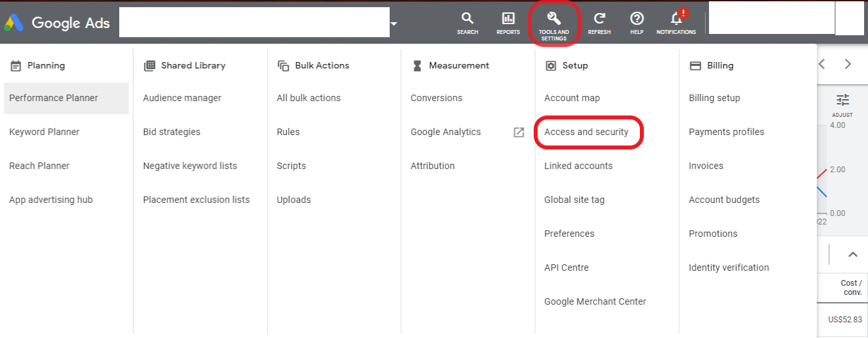This screenshot has height=338, width=868.
Task: Click the external link icon beside Google Analytics
Action: pyautogui.click(x=519, y=132)
